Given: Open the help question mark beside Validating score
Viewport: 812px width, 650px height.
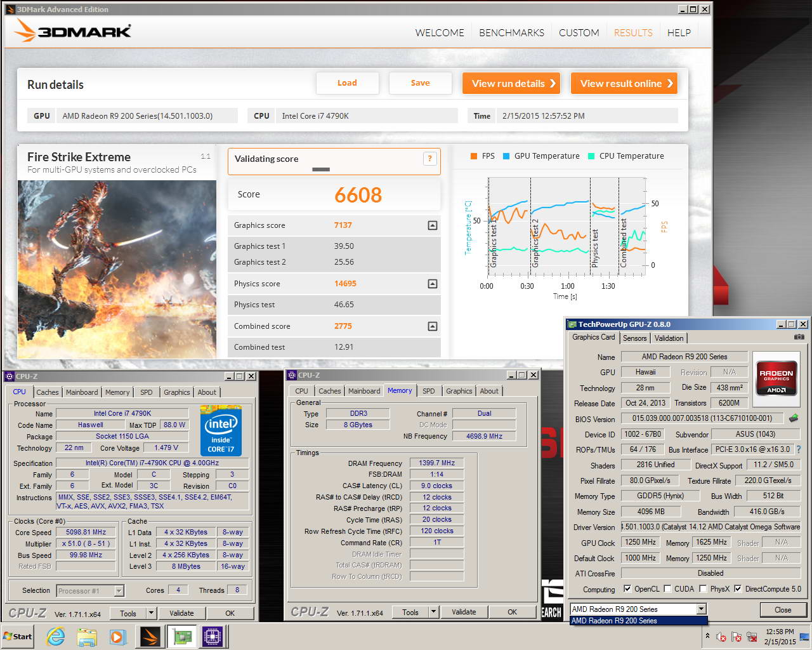Looking at the screenshot, I should 429,159.
